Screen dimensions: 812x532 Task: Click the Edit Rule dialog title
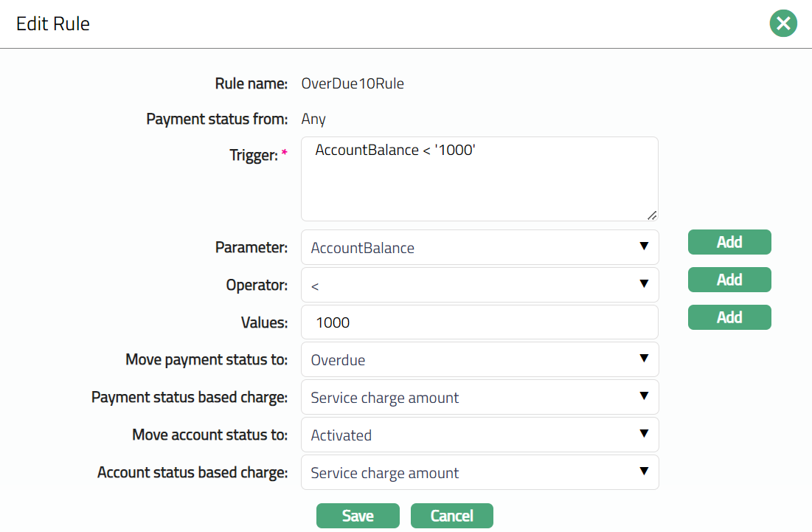pyautogui.click(x=53, y=24)
